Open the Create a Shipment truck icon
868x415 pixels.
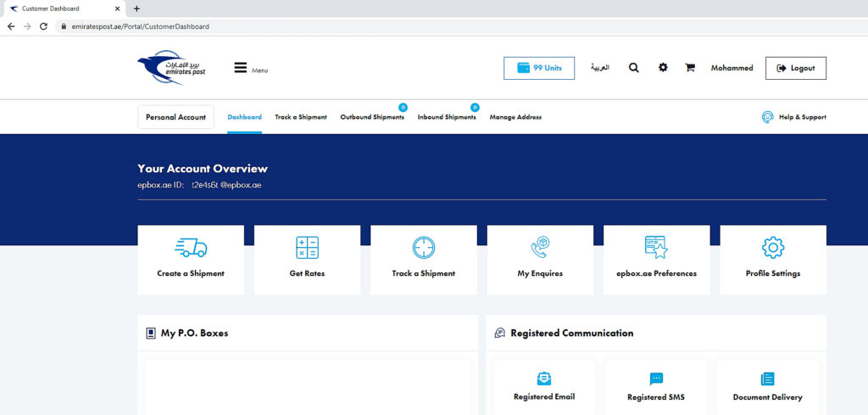click(x=191, y=248)
